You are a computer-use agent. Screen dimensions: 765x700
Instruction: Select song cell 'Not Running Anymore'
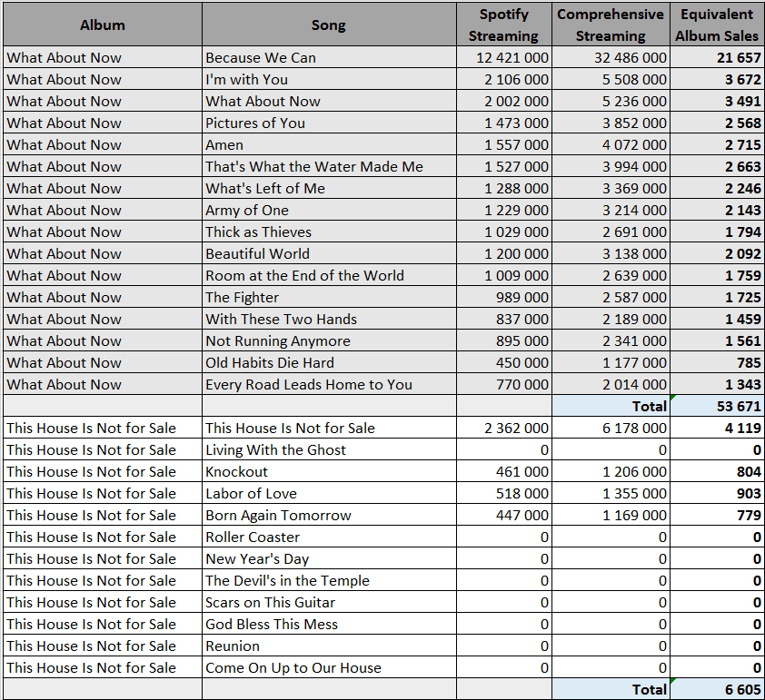329,340
